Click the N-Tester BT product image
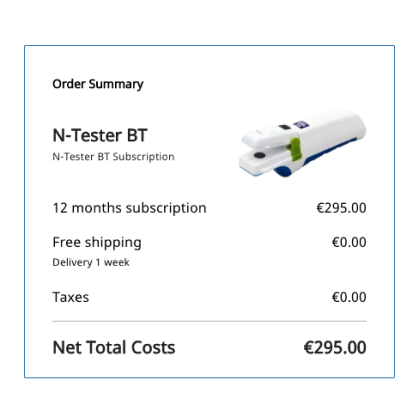This screenshot has height=420, width=420. [x=303, y=143]
